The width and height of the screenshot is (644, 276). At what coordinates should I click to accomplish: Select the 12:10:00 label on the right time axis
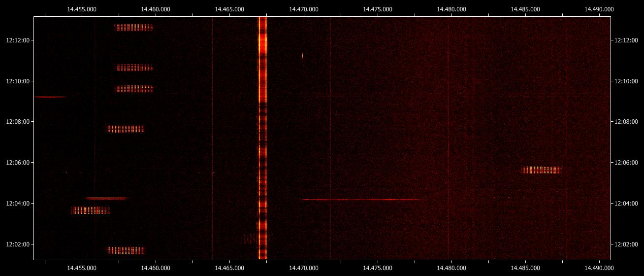[627, 81]
